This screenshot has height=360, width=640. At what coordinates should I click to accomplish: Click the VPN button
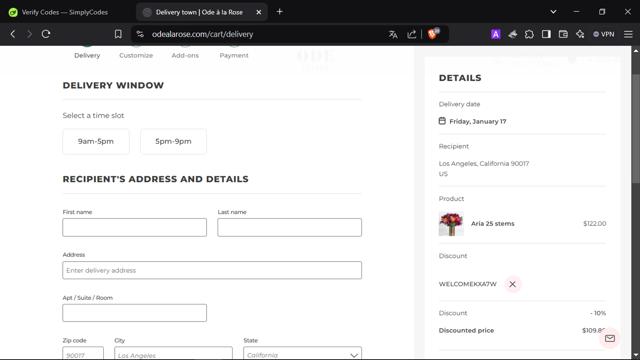click(604, 34)
